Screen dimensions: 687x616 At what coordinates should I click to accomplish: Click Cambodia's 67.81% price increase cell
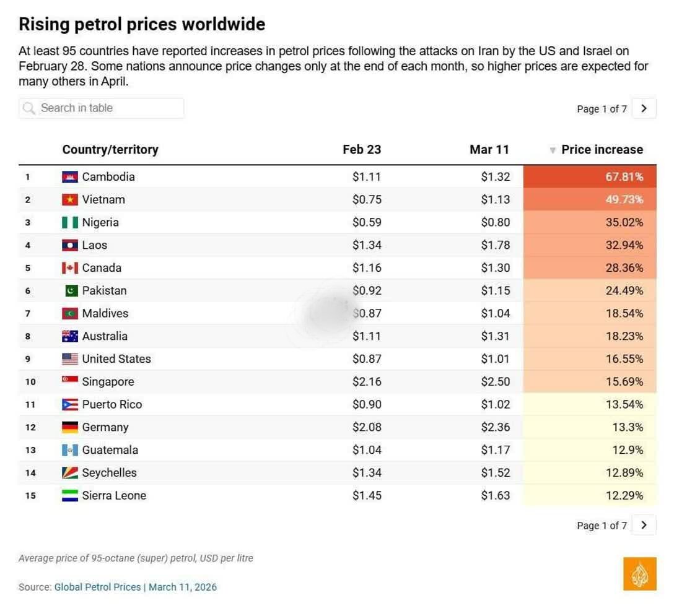[x=590, y=177]
